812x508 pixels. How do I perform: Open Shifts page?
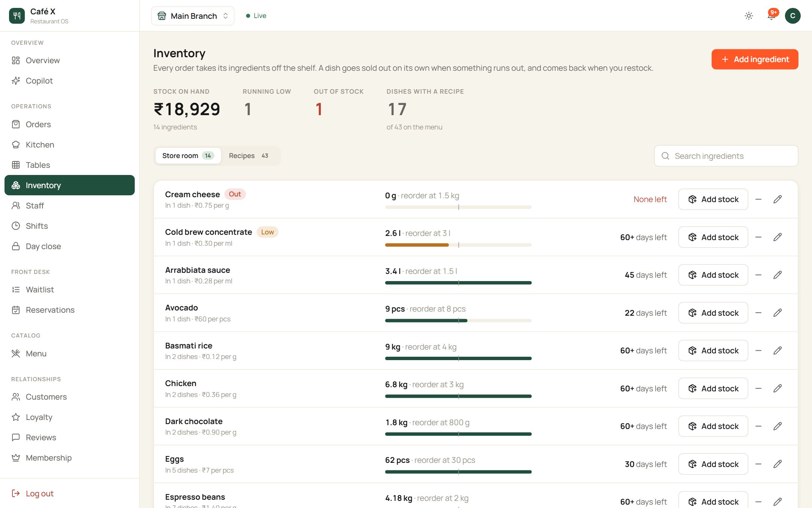point(70,226)
